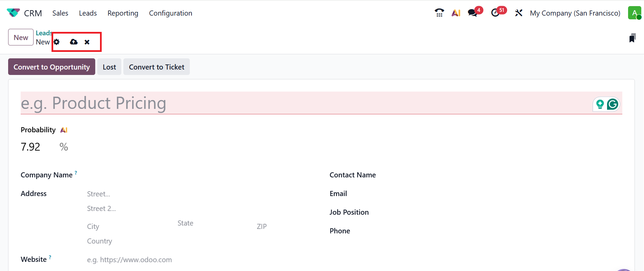Click Convert to Ticket button
The image size is (644, 271).
click(x=156, y=67)
